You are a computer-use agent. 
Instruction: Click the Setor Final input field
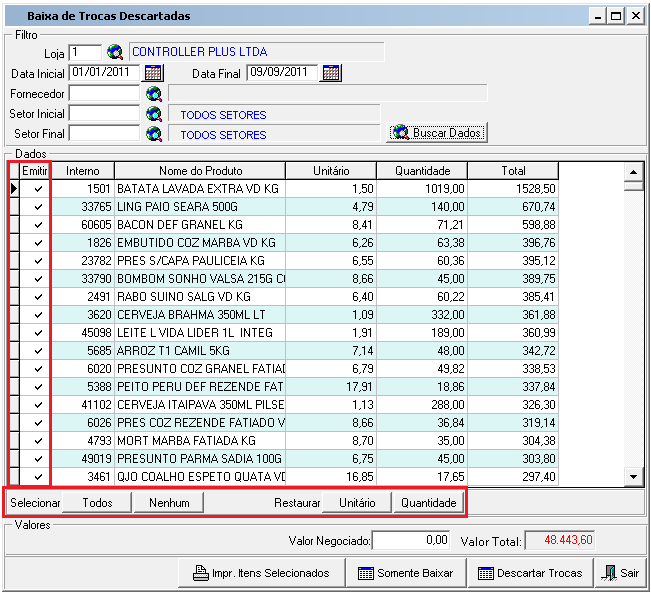104,133
